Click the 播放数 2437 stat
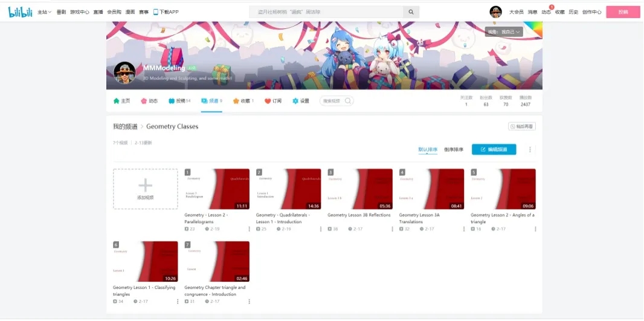The width and height of the screenshot is (644, 321). click(x=526, y=101)
